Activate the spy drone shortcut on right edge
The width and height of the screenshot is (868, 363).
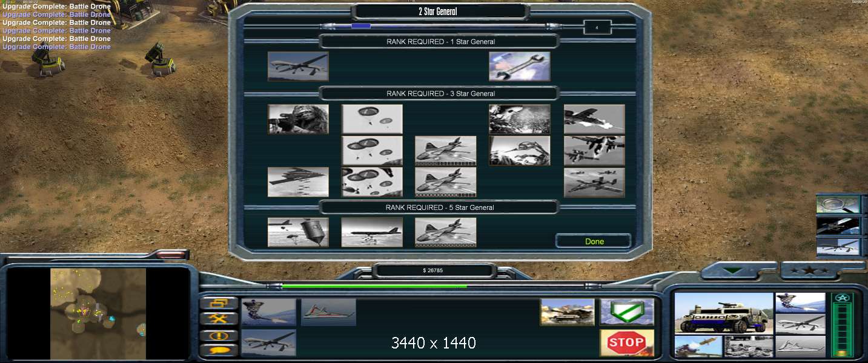pyautogui.click(x=838, y=247)
